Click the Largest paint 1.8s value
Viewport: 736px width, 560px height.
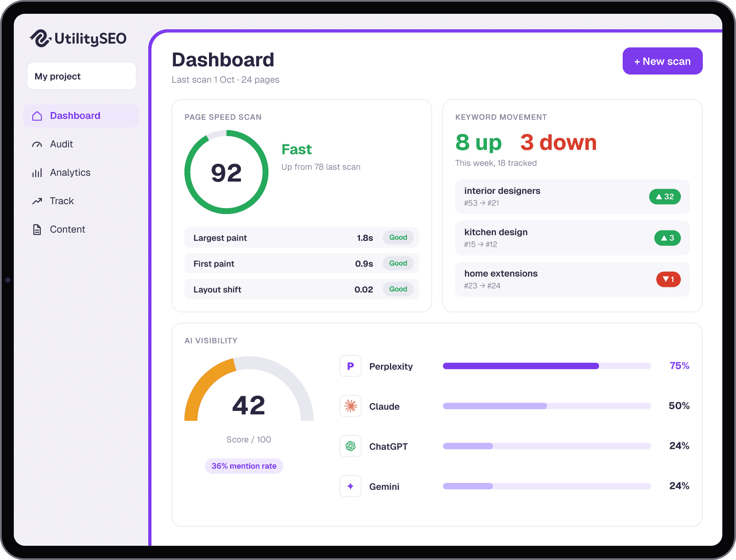coord(365,238)
